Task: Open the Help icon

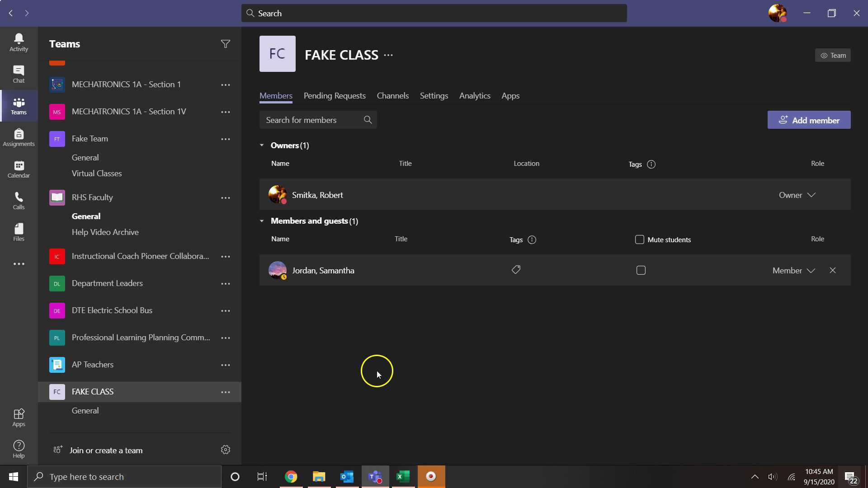Action: click(x=18, y=448)
